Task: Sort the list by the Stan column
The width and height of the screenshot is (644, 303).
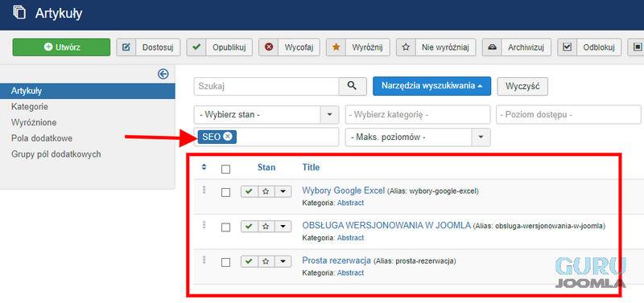Action: (x=266, y=167)
